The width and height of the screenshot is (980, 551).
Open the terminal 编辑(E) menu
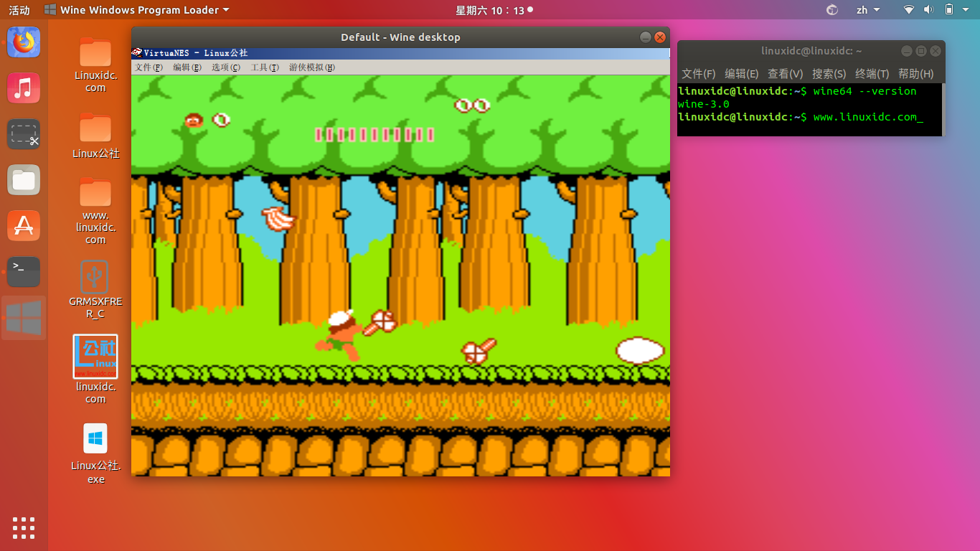(741, 74)
